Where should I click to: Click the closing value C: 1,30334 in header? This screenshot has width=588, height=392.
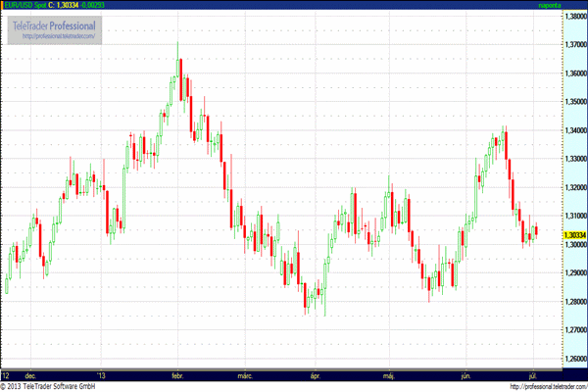[69, 5]
